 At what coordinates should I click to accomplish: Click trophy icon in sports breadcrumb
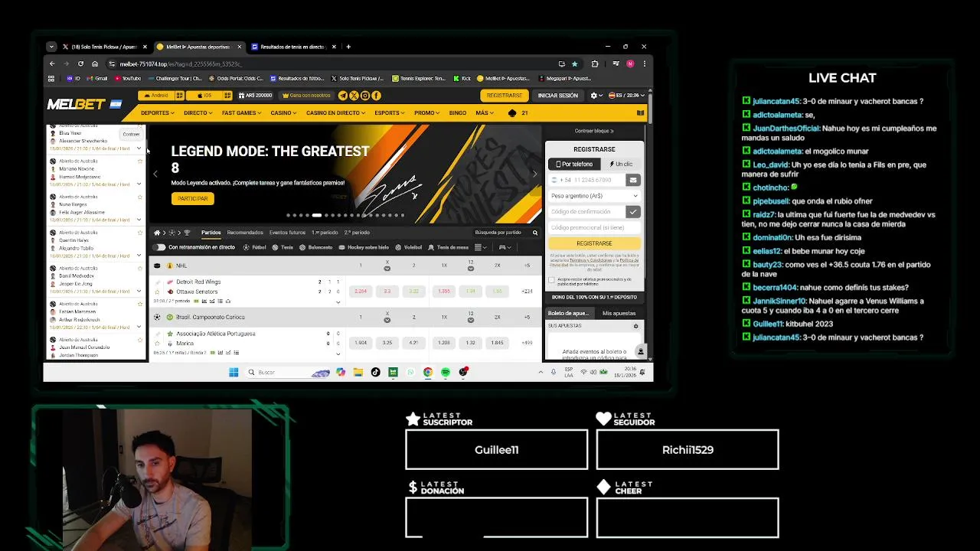pos(187,233)
